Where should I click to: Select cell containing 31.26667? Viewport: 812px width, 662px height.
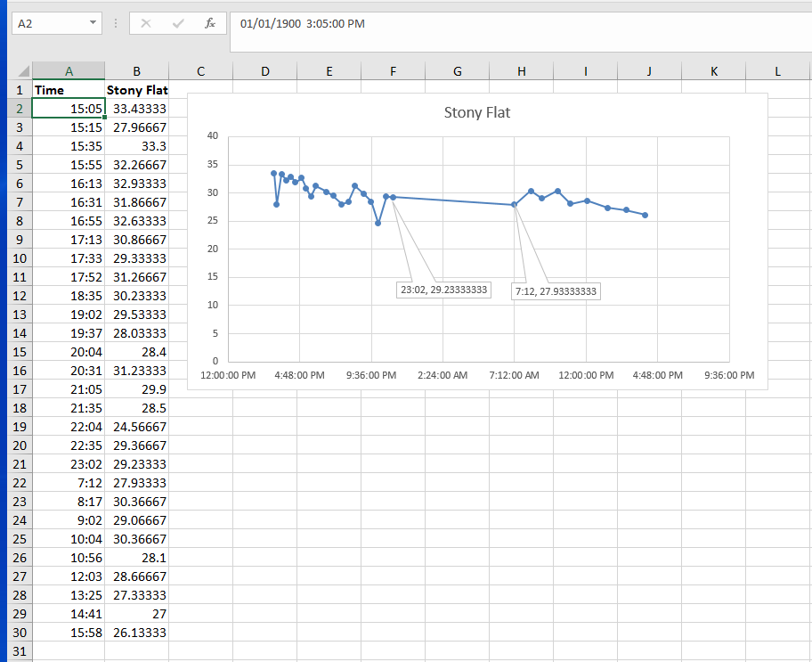click(x=137, y=277)
